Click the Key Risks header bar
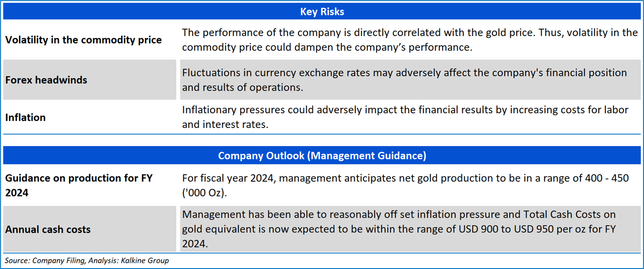The height and width of the screenshot is (269, 644). 322,12
